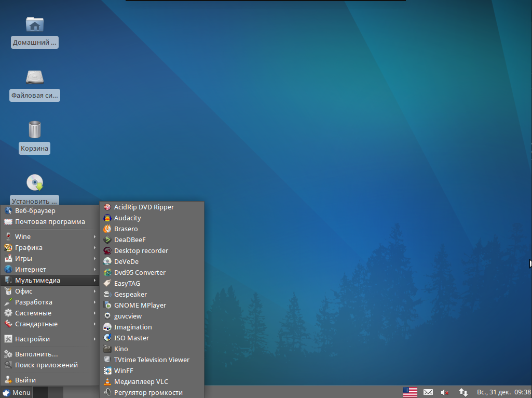Viewport: 532px width, 398px height.
Task: Click the Игры joystick icon
Action: click(x=8, y=258)
